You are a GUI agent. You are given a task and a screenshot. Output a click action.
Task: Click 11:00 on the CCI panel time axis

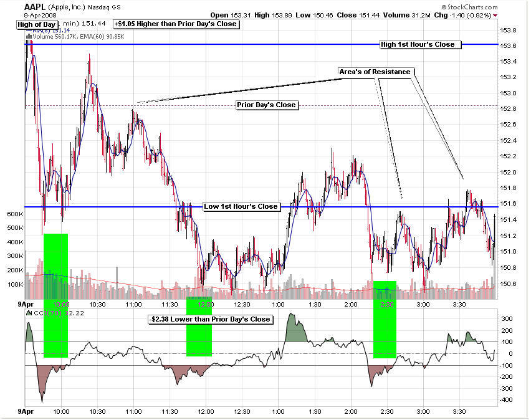coord(134,412)
